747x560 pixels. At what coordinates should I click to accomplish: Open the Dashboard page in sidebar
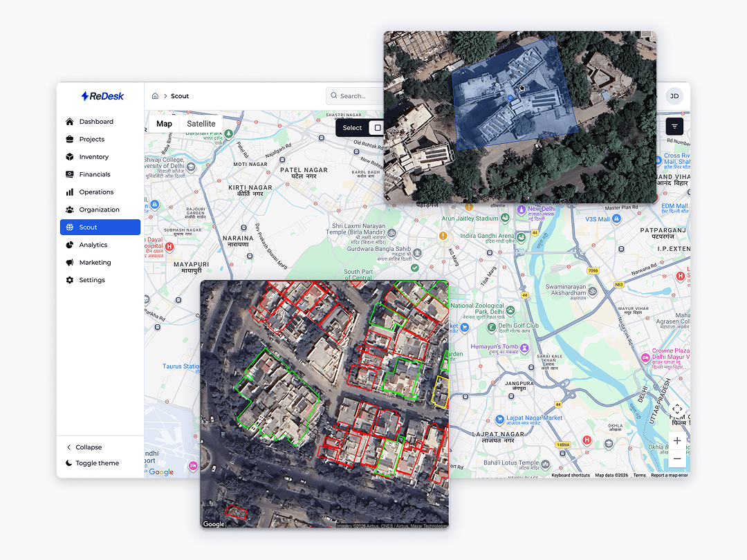pos(100,122)
